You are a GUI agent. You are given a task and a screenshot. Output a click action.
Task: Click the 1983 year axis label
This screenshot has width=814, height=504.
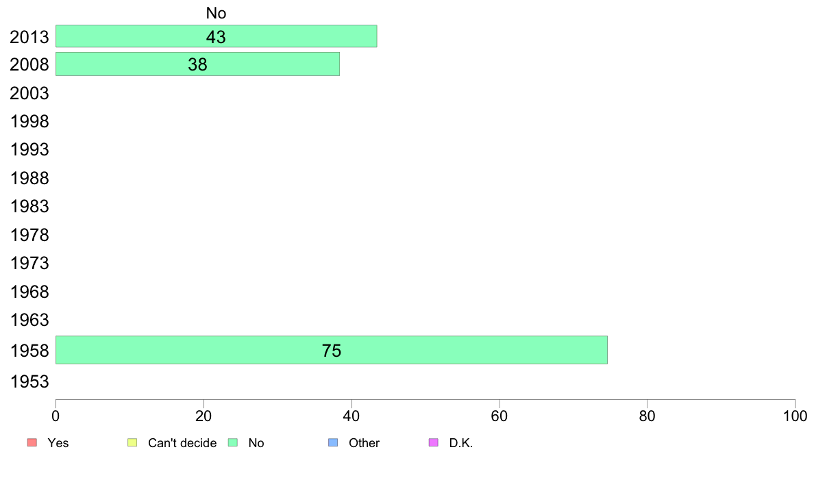29,207
